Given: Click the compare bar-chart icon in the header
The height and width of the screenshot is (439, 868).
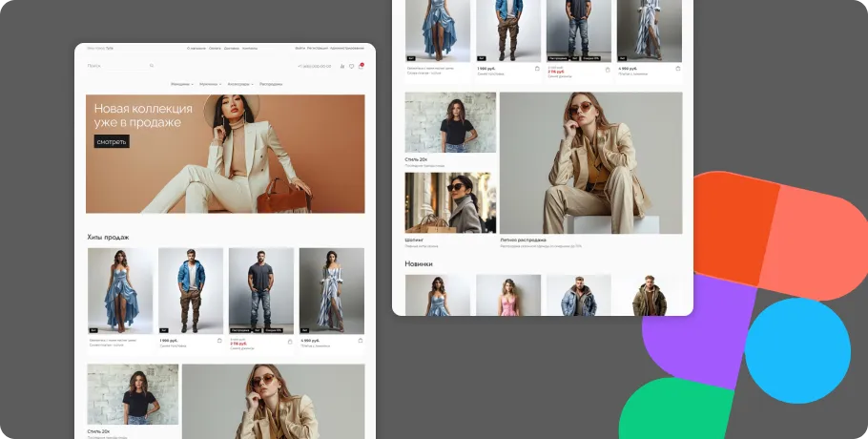Looking at the screenshot, I should tap(341, 66).
